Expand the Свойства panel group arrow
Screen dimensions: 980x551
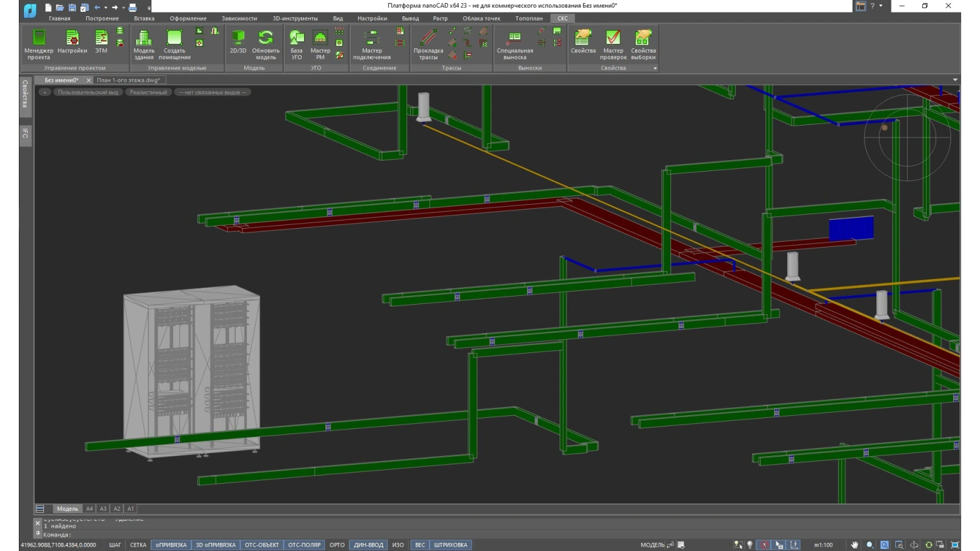tap(655, 68)
